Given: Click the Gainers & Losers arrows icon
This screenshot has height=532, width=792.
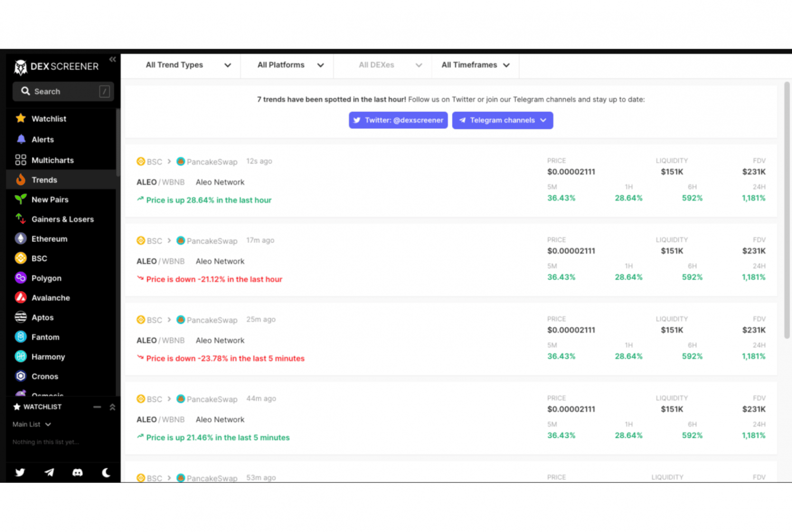Looking at the screenshot, I should point(21,218).
